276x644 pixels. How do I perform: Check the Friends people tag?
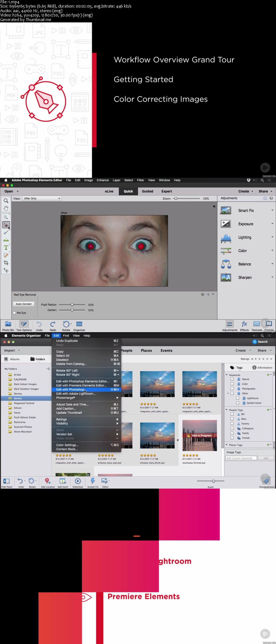coord(232,438)
